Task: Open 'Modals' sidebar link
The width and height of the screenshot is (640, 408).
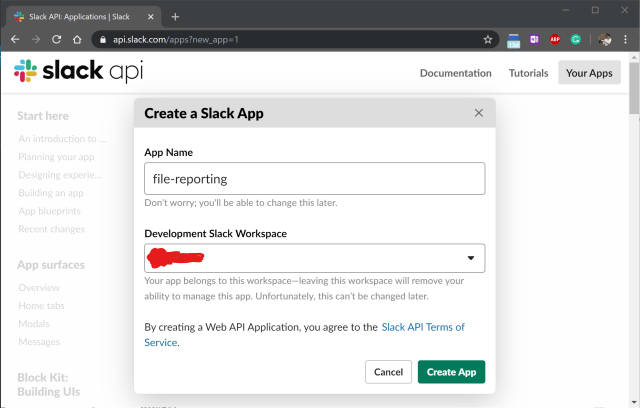Action: click(x=34, y=324)
